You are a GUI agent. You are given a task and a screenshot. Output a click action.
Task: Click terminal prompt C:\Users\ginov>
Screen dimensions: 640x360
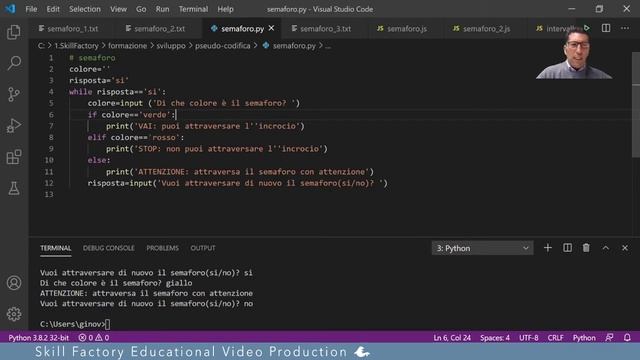[73, 324]
